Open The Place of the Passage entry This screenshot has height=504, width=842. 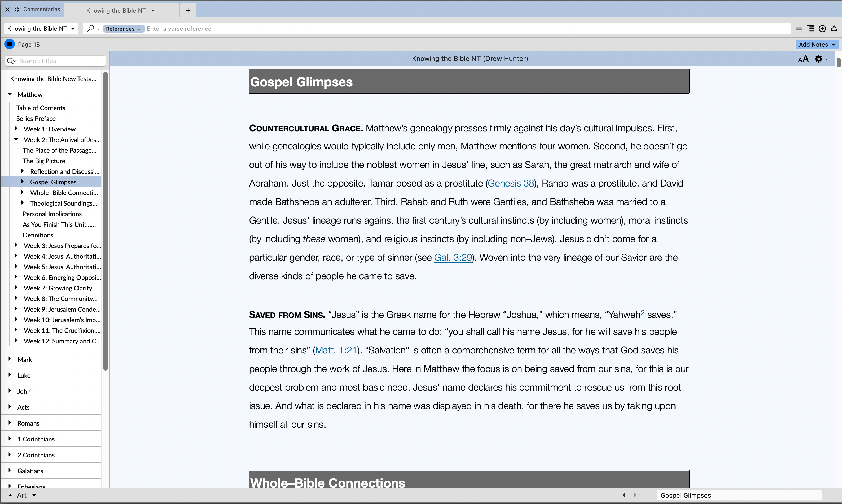(59, 150)
